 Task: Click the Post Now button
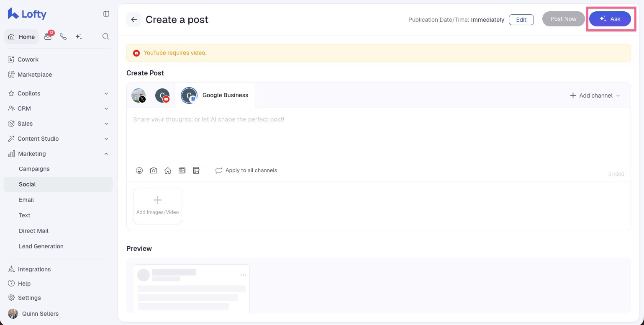[x=563, y=19]
